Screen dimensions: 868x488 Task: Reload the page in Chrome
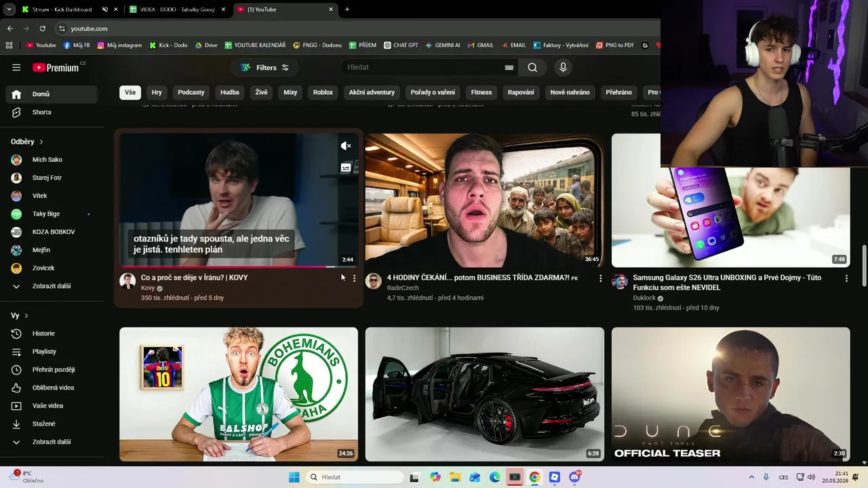click(x=42, y=28)
